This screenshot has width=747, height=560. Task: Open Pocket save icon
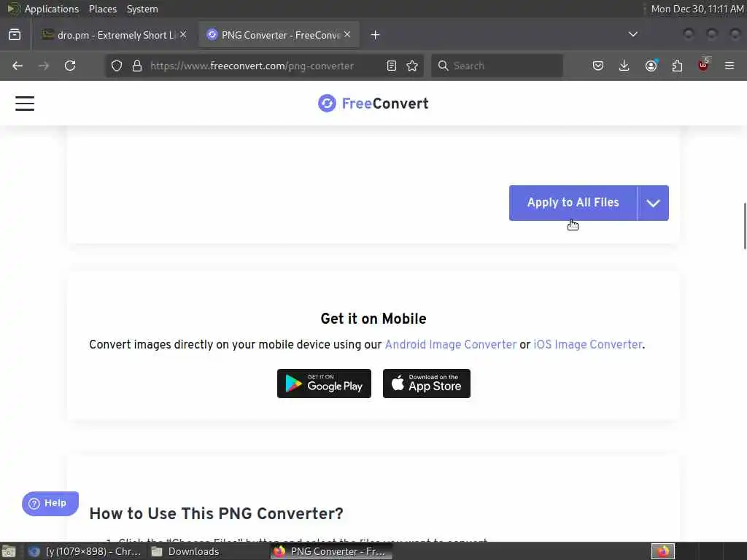tap(598, 66)
